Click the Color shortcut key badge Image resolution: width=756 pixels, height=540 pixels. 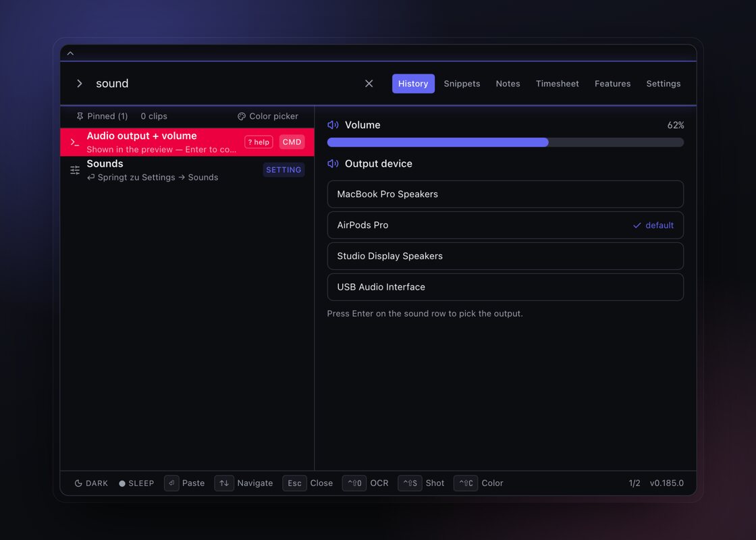click(466, 483)
